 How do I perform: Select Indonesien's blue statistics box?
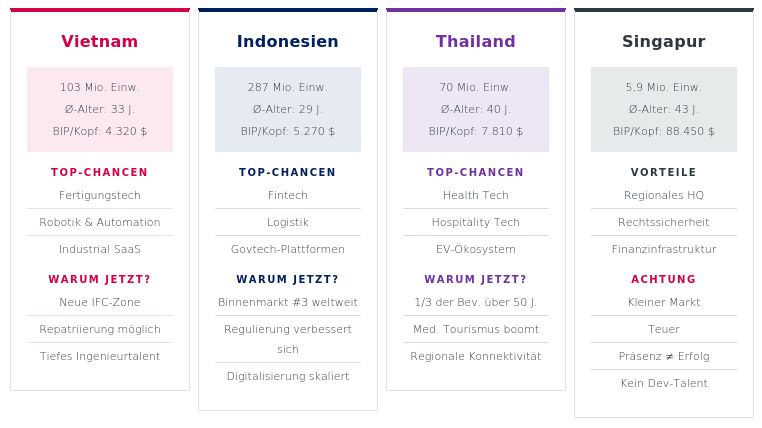tap(288, 109)
